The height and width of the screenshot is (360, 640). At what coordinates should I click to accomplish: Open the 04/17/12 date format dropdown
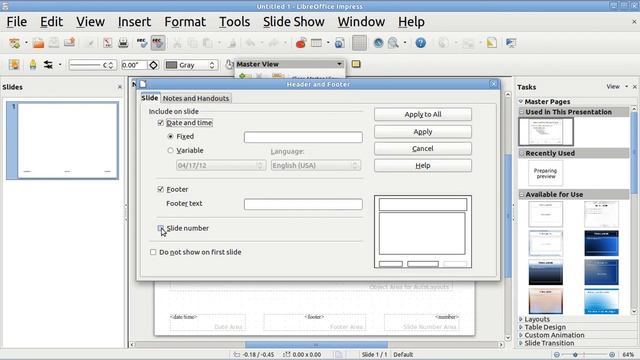221,165
